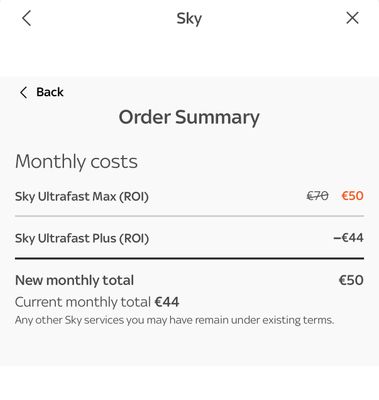Click the existing terms disclaimer text

tap(174, 320)
